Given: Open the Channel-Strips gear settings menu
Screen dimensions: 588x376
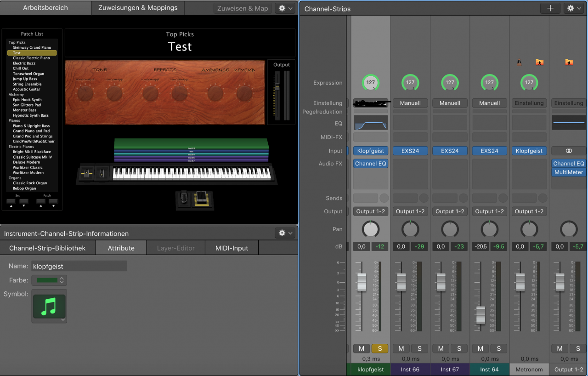Looking at the screenshot, I should (574, 8).
